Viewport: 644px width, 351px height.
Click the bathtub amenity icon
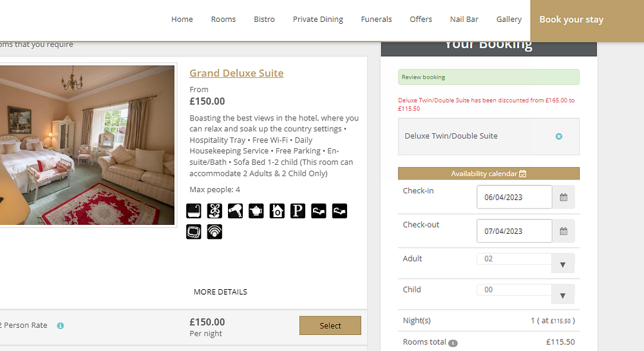tap(194, 211)
